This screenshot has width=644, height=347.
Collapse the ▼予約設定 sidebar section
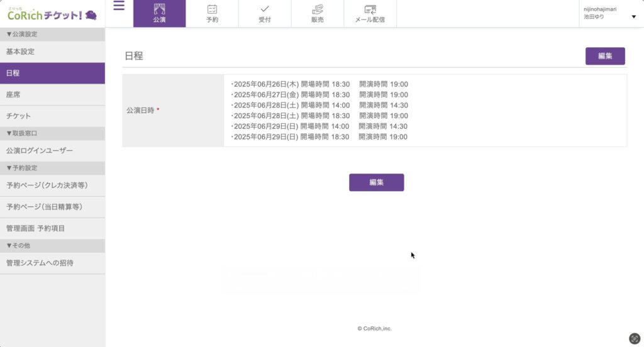click(22, 168)
